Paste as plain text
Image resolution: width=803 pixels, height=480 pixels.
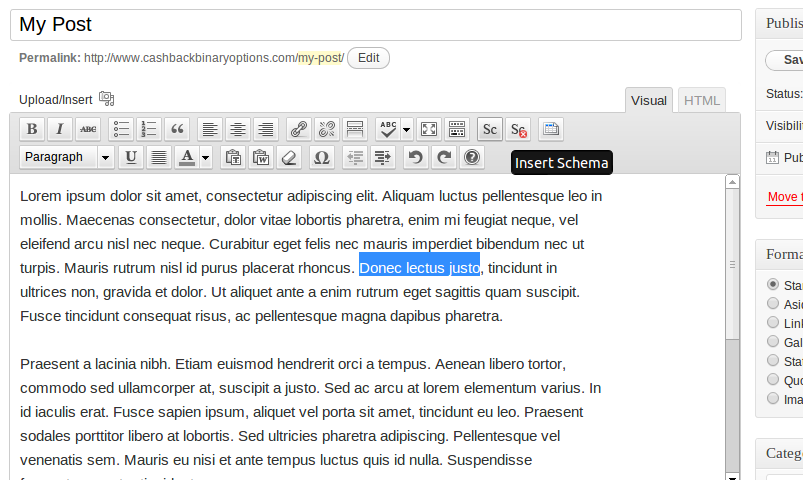click(233, 157)
